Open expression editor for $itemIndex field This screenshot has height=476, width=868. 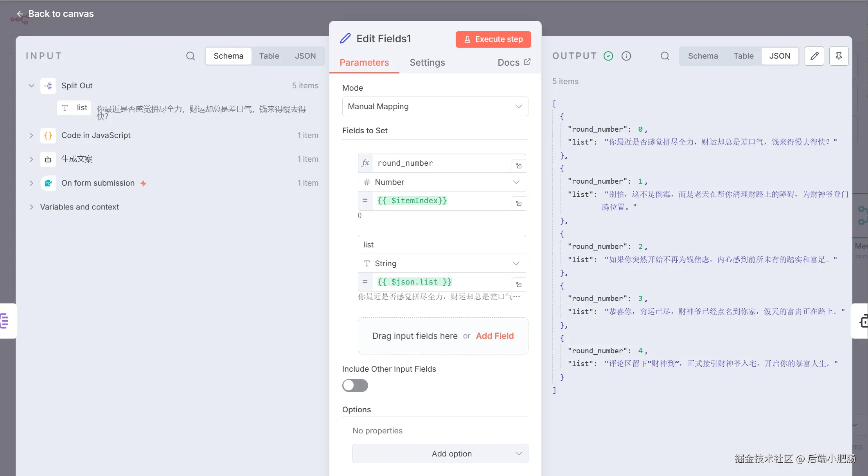point(519,203)
